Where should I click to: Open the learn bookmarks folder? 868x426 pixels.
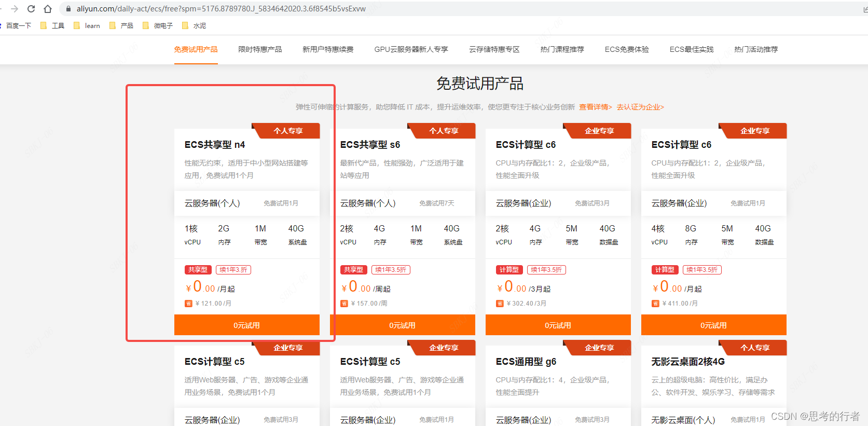pos(87,25)
